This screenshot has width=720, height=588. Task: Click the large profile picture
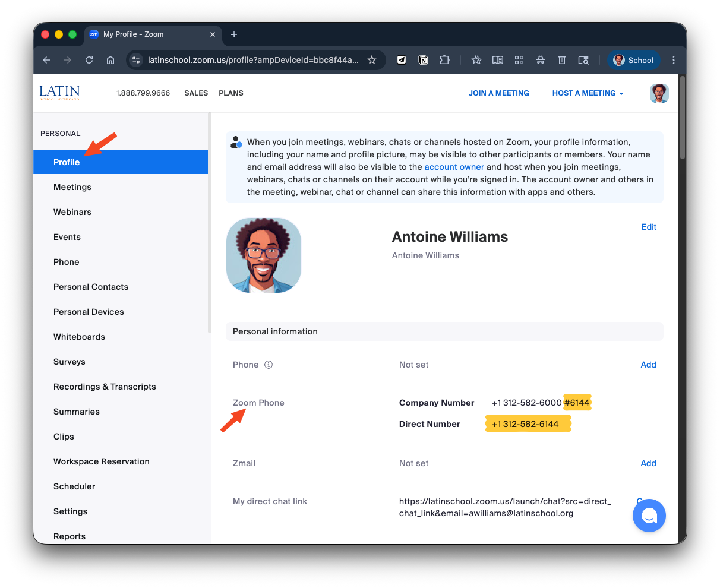point(264,255)
